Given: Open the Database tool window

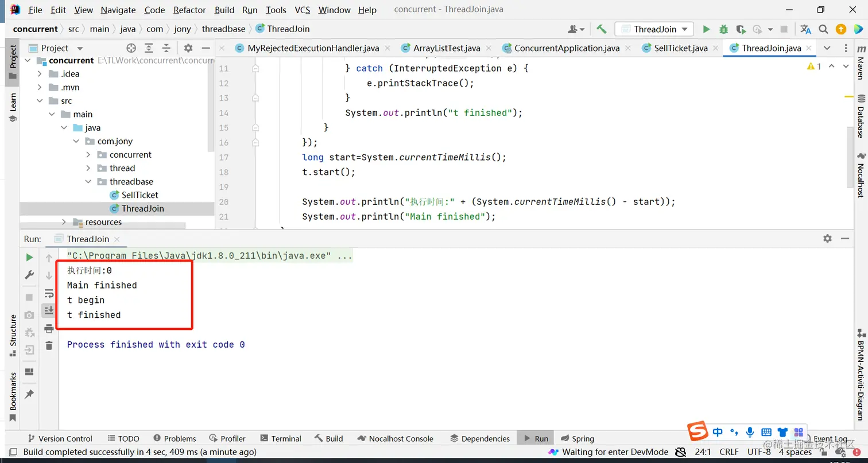Looking at the screenshot, I should [861, 116].
